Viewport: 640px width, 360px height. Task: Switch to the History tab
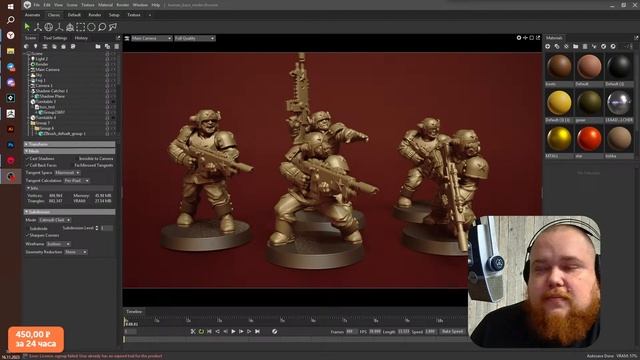81,38
